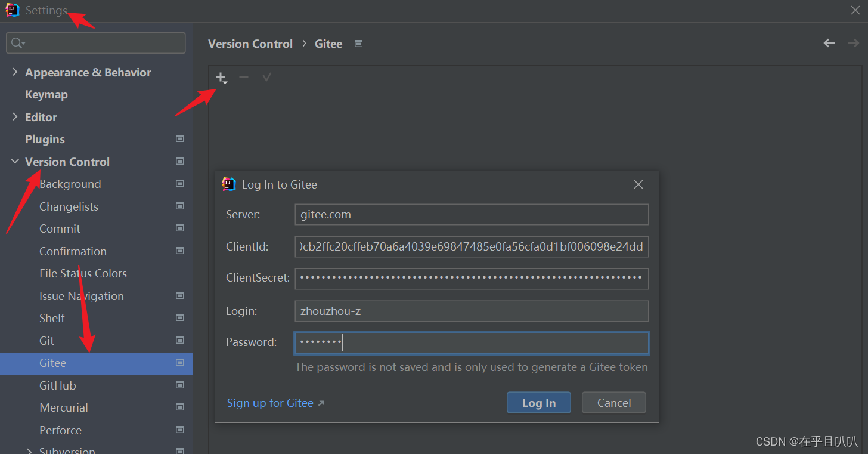Click the set default checkmark icon
868x454 pixels.
267,78
